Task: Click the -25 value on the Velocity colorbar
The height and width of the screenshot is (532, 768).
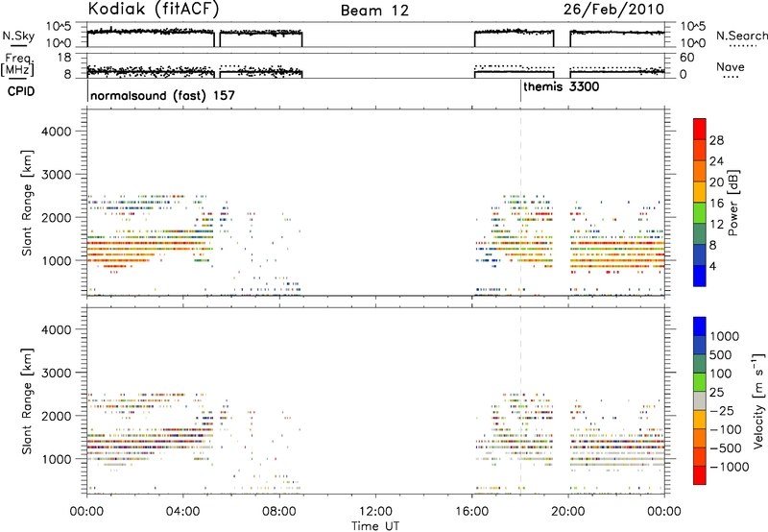Action: [x=722, y=411]
